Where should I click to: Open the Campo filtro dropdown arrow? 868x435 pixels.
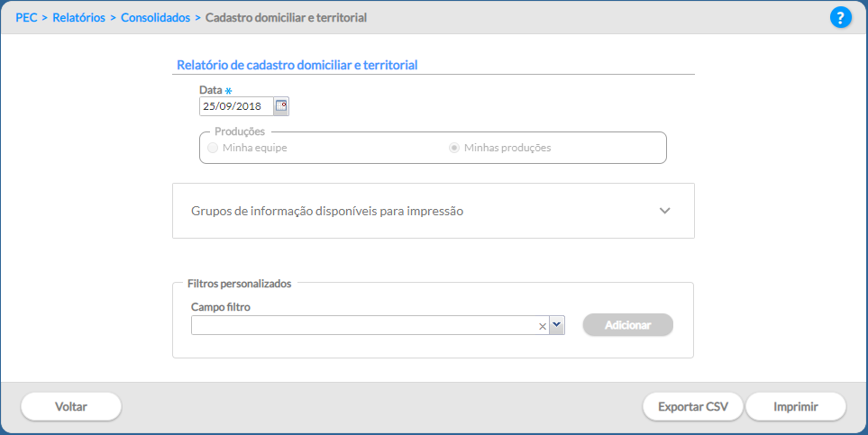coord(557,325)
